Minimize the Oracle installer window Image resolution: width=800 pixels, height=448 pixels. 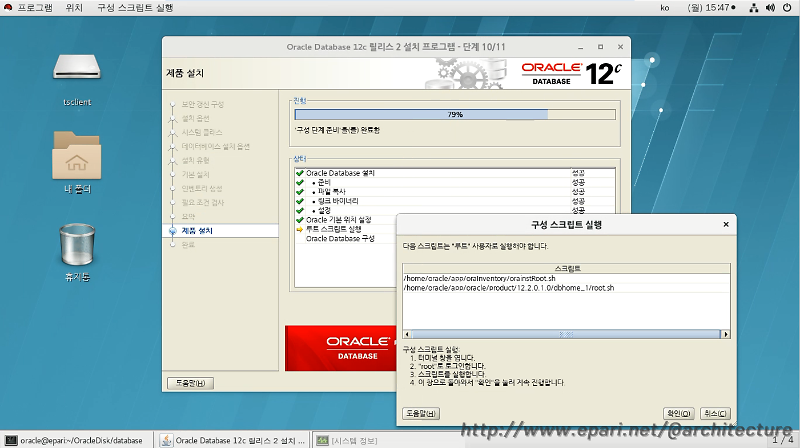[x=581, y=47]
